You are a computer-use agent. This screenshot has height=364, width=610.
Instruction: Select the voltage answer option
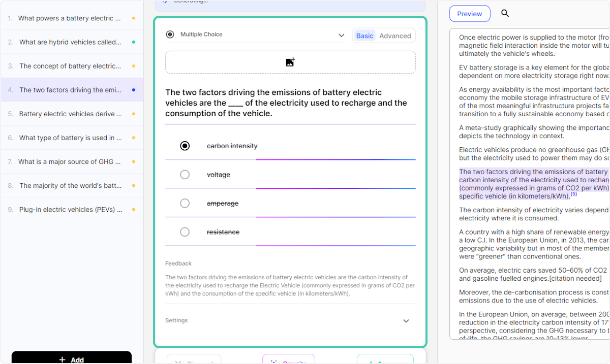click(185, 174)
